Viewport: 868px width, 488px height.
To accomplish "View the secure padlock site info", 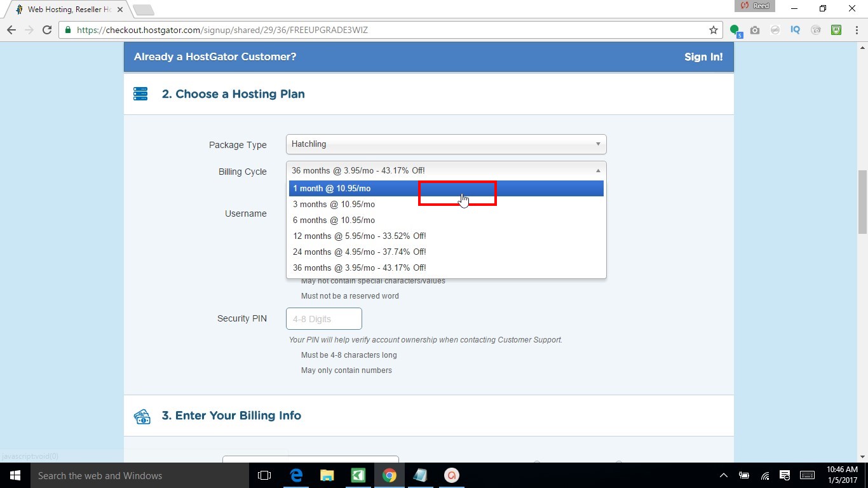I will coord(68,30).
